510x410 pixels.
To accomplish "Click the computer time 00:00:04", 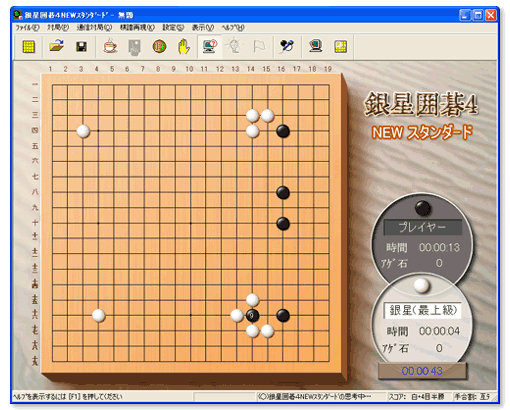I will click(439, 331).
